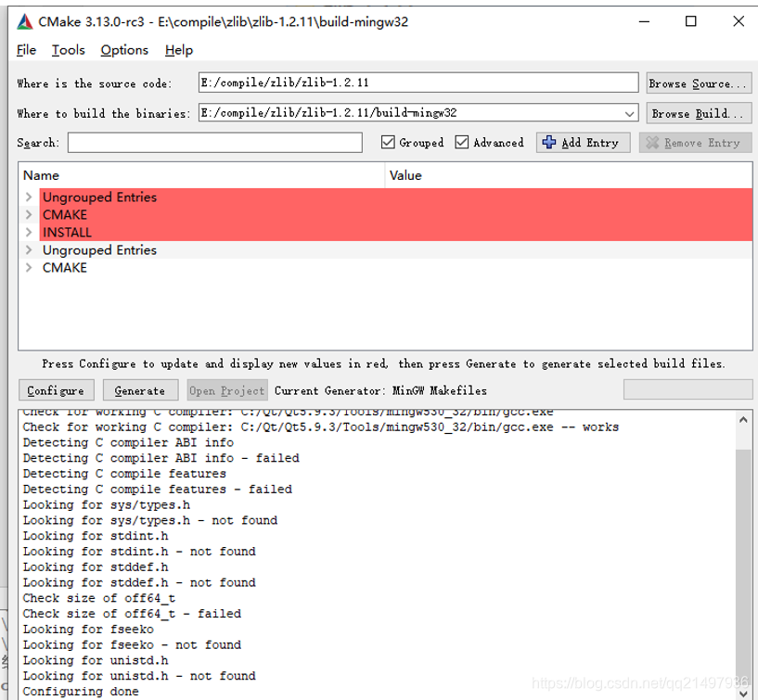
Task: Open the File menu
Action: 26,50
